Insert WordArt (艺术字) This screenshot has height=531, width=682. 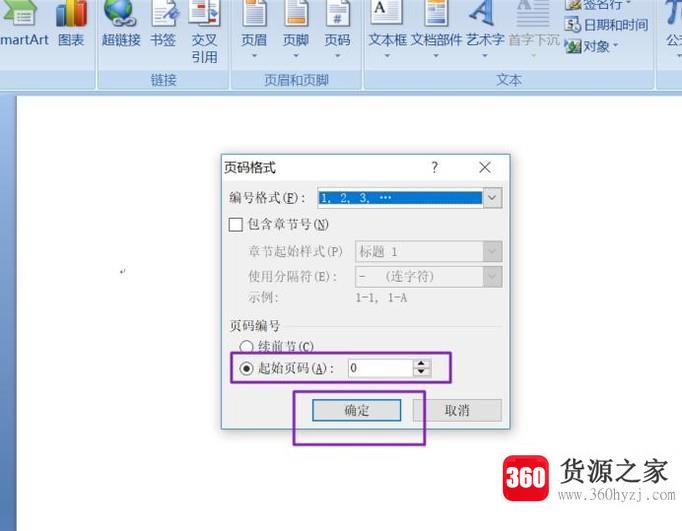tap(485, 30)
